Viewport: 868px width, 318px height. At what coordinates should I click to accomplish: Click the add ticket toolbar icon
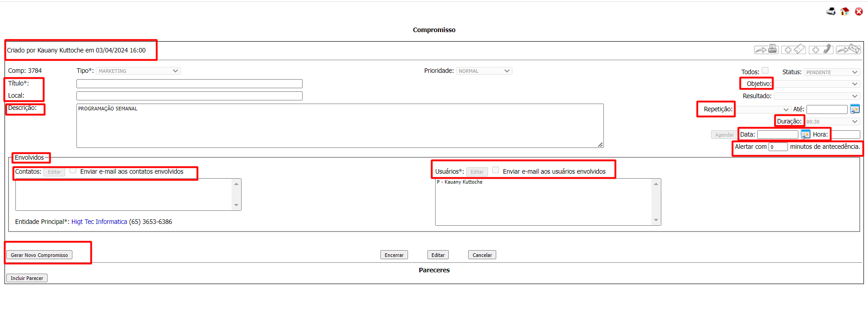[794, 49]
